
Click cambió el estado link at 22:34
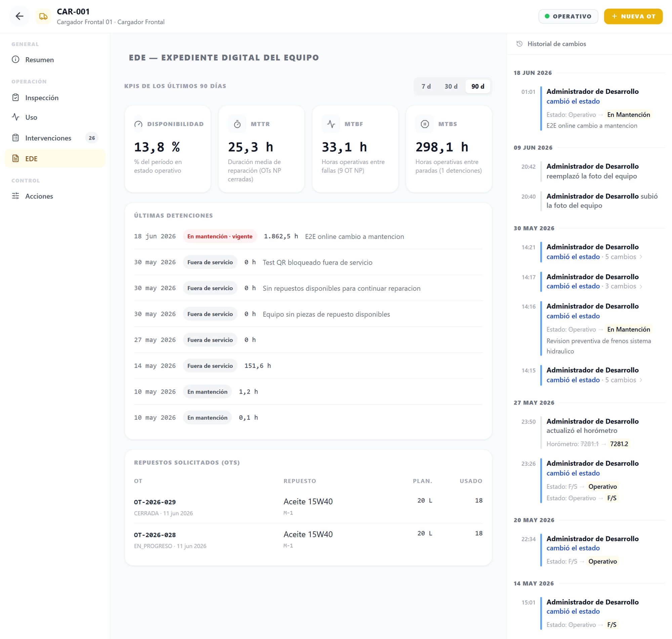click(573, 548)
